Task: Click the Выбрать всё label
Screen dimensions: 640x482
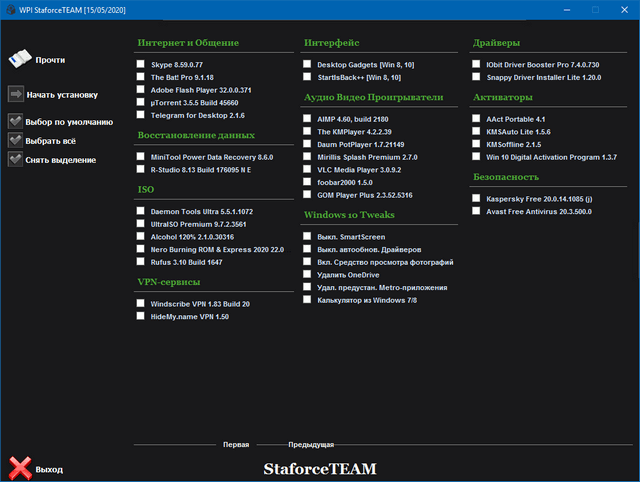Action: click(x=51, y=141)
